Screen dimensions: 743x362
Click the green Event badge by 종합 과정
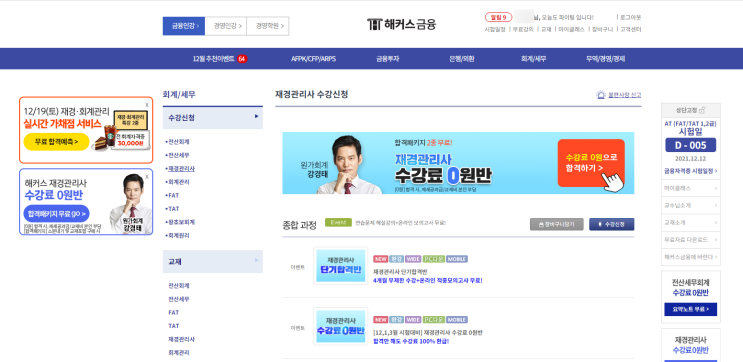(x=338, y=222)
